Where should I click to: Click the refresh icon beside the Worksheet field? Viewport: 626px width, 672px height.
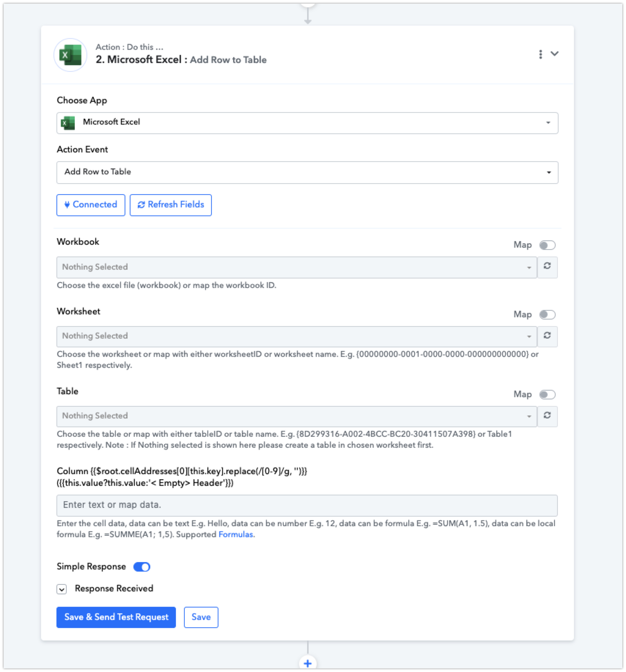click(547, 336)
